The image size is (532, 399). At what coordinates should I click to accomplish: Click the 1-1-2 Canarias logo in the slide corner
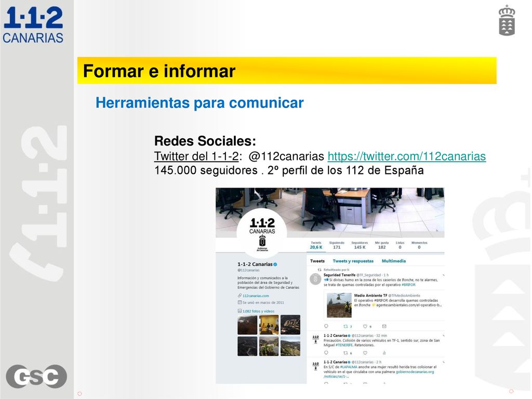(x=33, y=25)
